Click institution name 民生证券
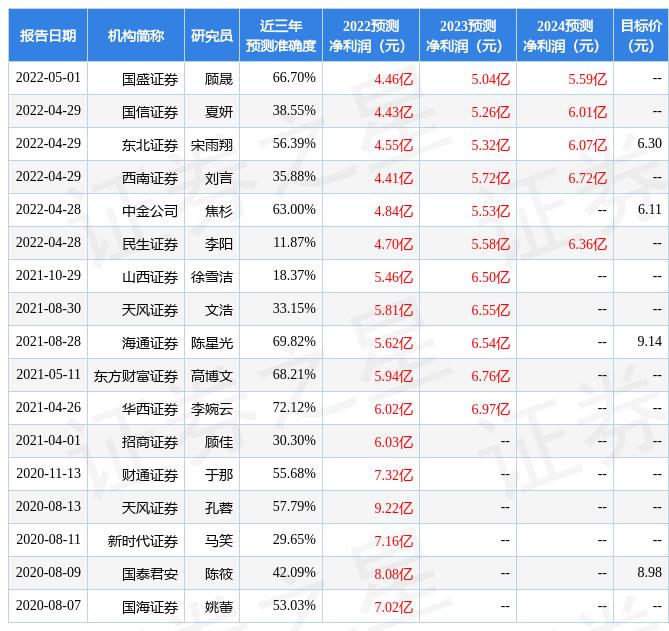Image resolution: width=669 pixels, height=631 pixels. 150,244
